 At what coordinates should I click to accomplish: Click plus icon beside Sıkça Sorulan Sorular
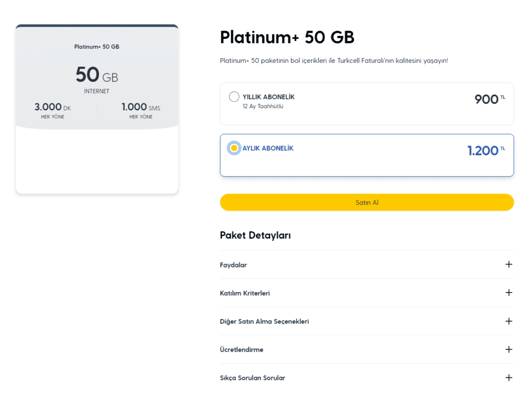click(x=509, y=378)
